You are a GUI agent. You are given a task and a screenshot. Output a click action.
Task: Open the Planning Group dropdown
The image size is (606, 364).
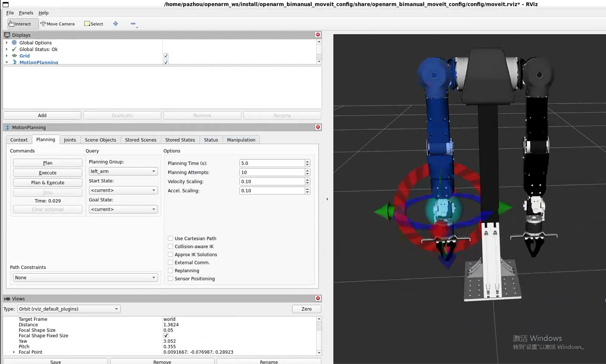click(x=123, y=171)
